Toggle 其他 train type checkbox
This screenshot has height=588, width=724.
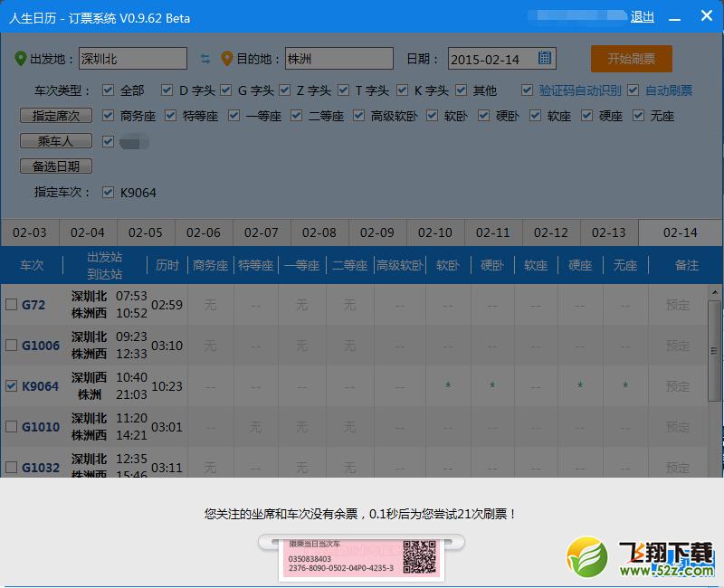(461, 90)
